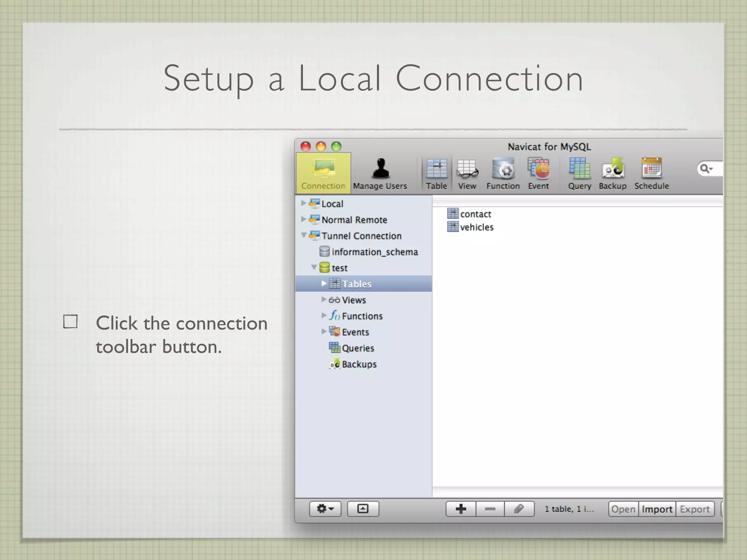Image resolution: width=747 pixels, height=560 pixels.
Task: Click the yellow minimize window button
Action: tap(321, 147)
